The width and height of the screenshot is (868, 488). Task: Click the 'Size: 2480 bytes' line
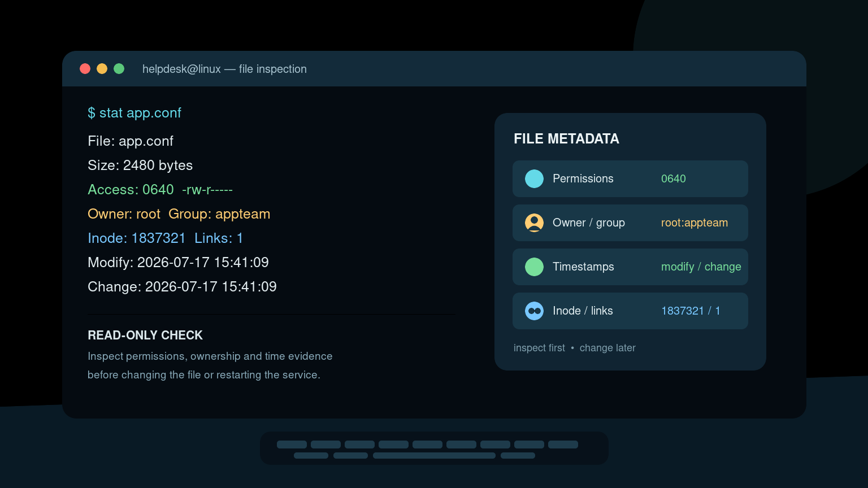[140, 165]
